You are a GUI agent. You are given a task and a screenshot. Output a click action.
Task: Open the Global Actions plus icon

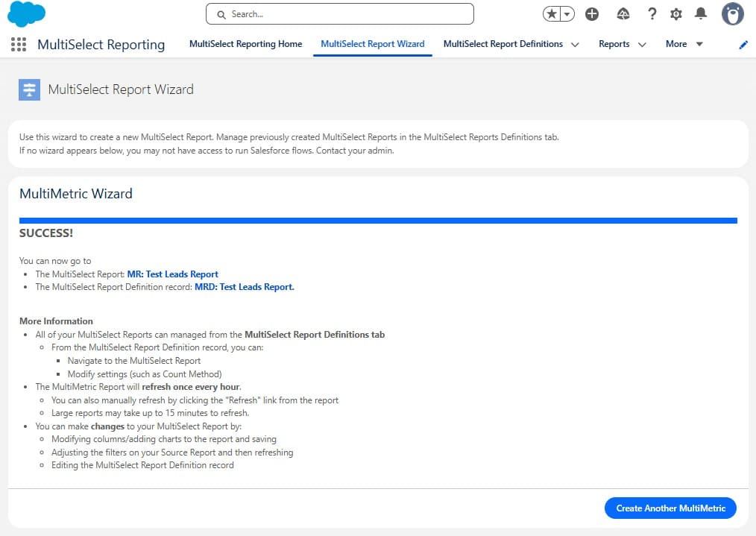[x=592, y=14]
